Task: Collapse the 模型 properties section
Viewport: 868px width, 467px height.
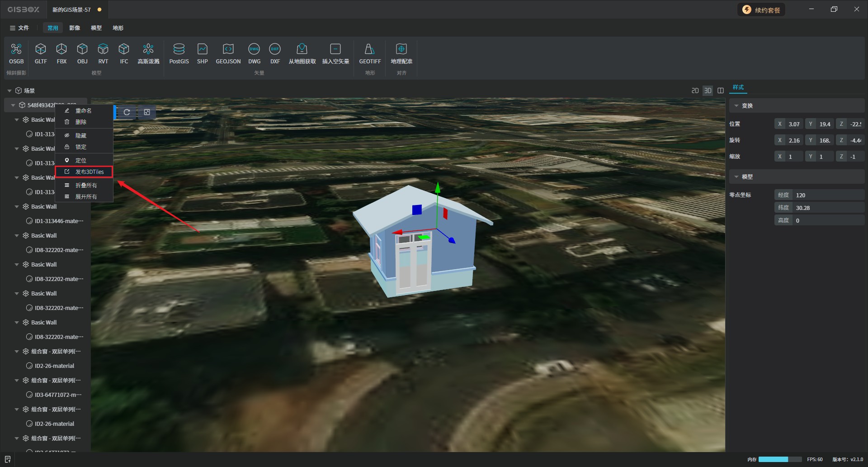Action: pyautogui.click(x=736, y=177)
